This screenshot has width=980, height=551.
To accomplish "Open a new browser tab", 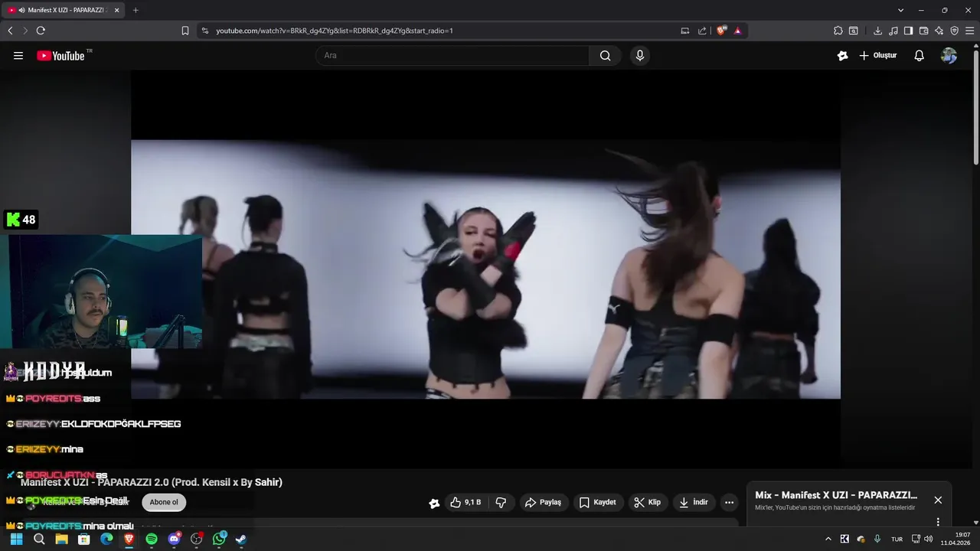I will [136, 10].
